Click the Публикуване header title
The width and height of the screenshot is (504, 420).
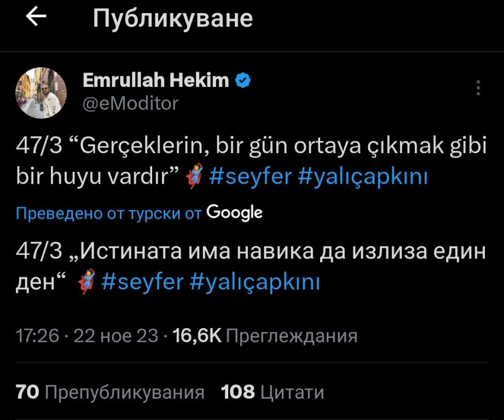point(173,19)
